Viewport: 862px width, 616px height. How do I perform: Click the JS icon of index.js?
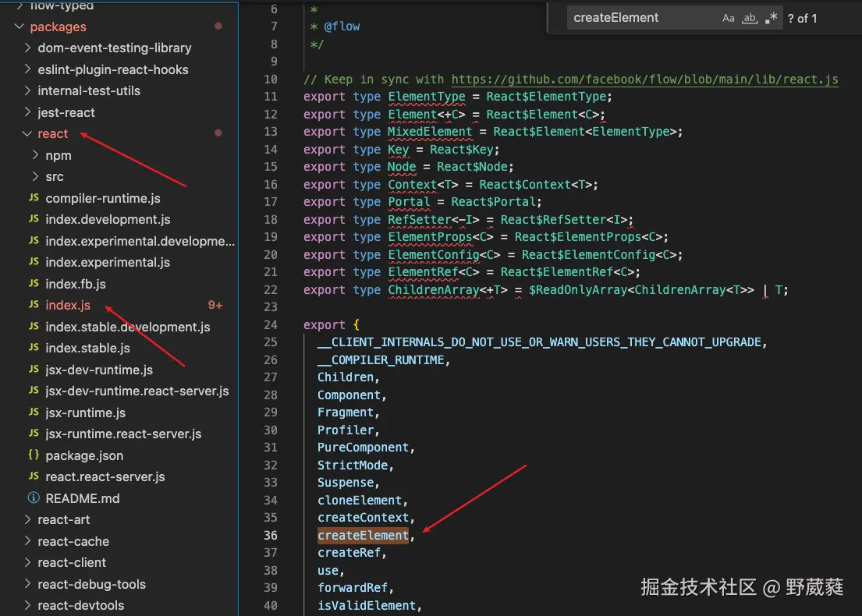tap(34, 305)
